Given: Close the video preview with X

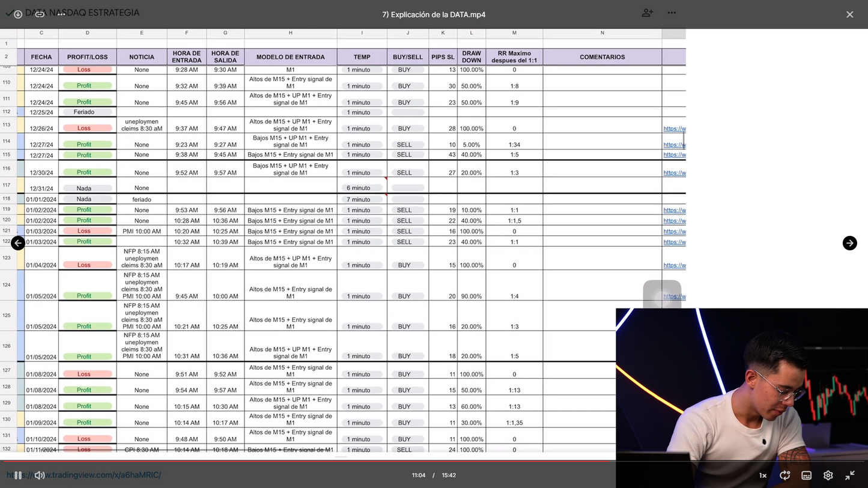Looking at the screenshot, I should point(849,14).
